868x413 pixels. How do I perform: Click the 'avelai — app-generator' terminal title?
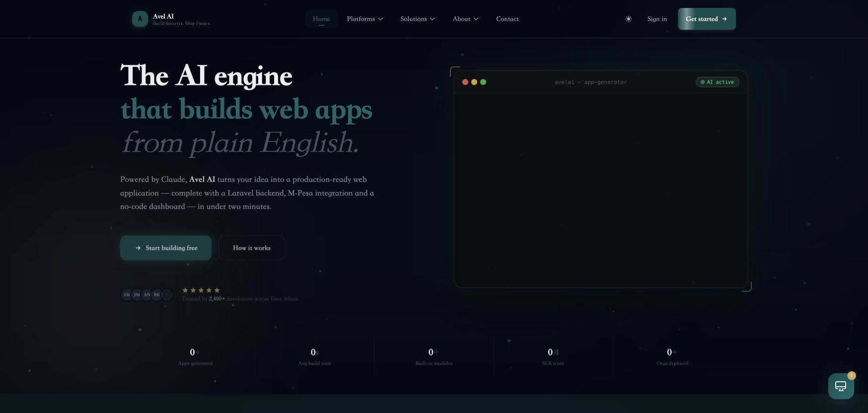[590, 82]
